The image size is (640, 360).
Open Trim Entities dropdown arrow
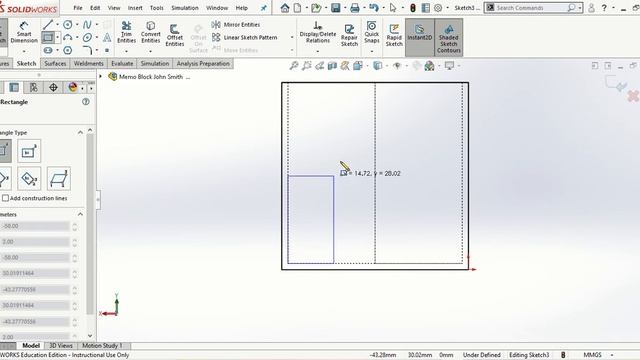pos(126,51)
